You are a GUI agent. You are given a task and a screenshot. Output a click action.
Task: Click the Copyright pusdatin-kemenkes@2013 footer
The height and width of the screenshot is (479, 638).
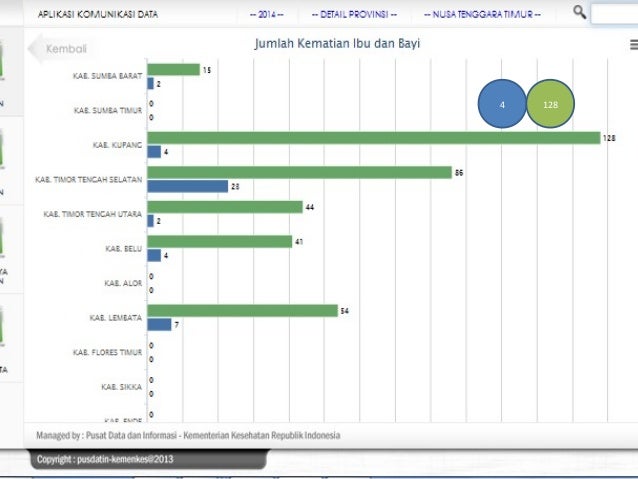click(105, 459)
